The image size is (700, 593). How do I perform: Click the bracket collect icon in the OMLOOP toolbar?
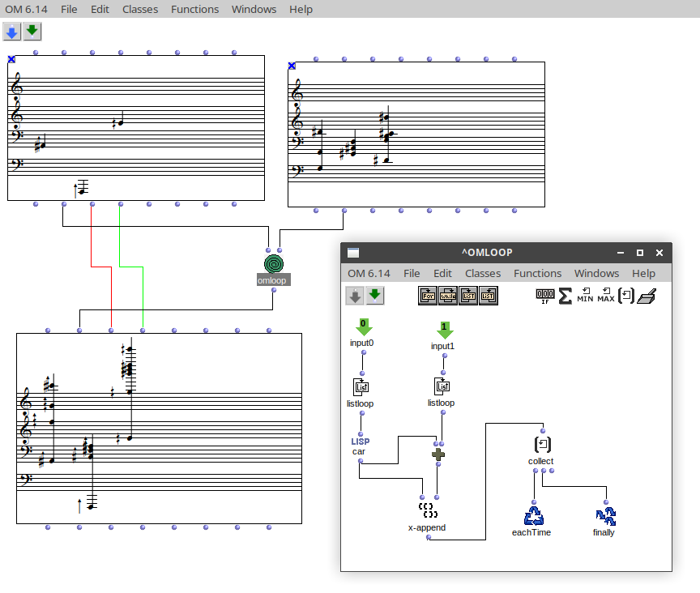626,296
